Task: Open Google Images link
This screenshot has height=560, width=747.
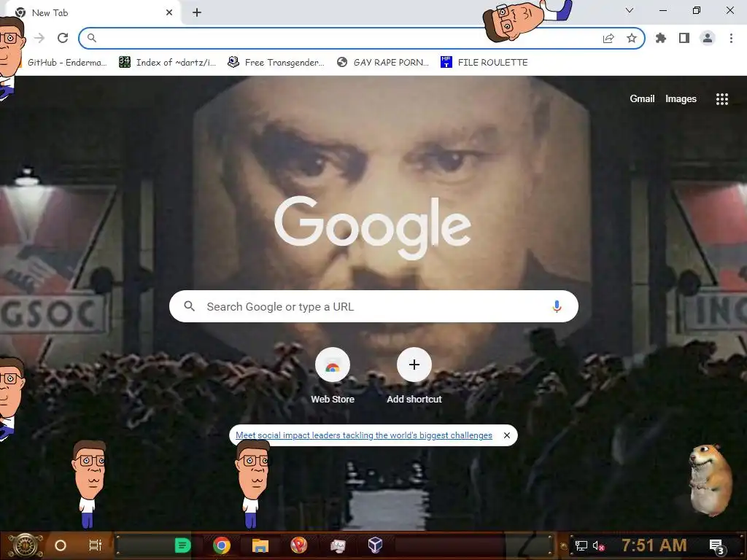Action: point(681,98)
